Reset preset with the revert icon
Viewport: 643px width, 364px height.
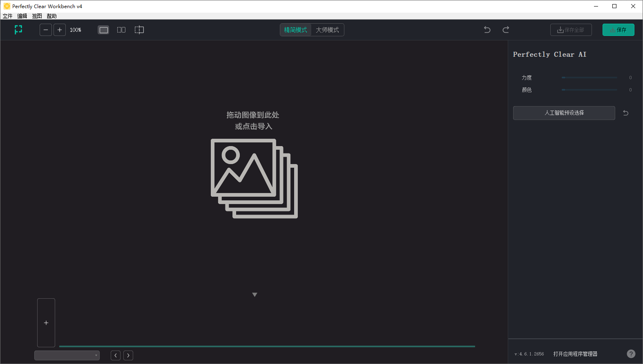(625, 113)
